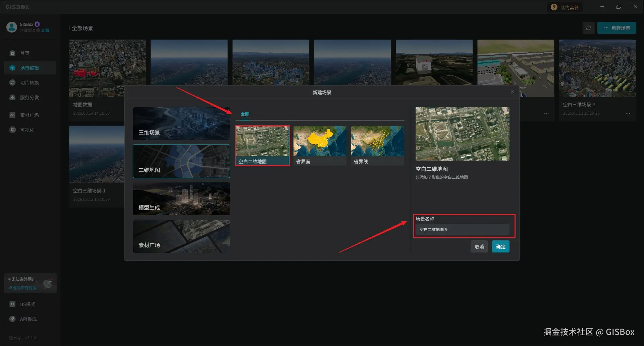Click the 新建场景 dialog title
Screen dimensions: 644x346
(x=322, y=93)
